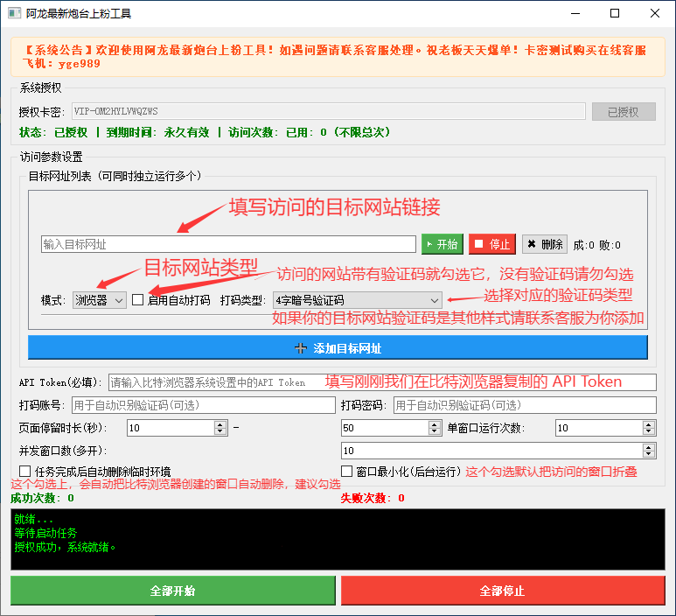Click the app icon in title bar
The width and height of the screenshot is (676, 616).
[x=14, y=14]
